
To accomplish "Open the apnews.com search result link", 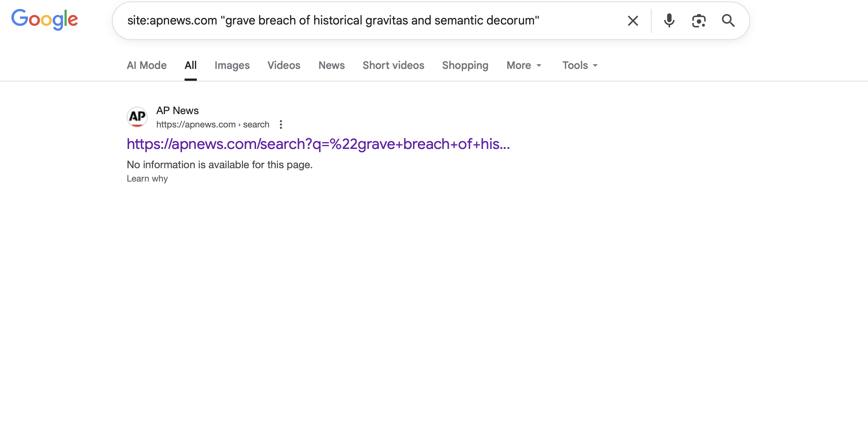I will tap(318, 144).
